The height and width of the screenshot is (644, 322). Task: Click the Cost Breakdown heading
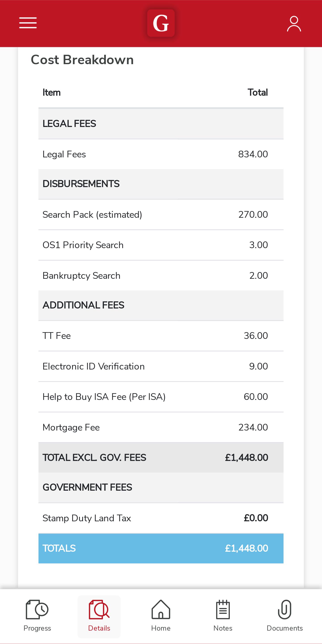[x=82, y=60]
